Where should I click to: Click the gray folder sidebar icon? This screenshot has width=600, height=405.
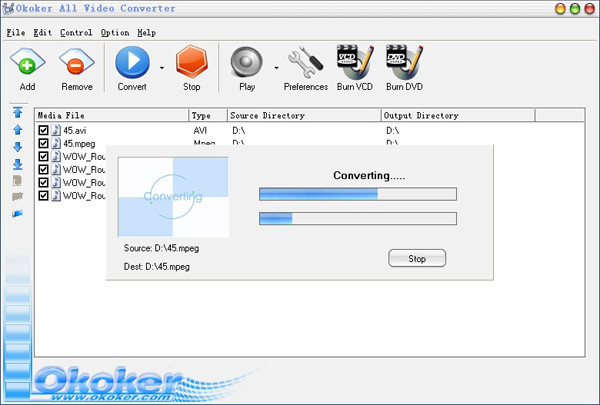[x=18, y=197]
